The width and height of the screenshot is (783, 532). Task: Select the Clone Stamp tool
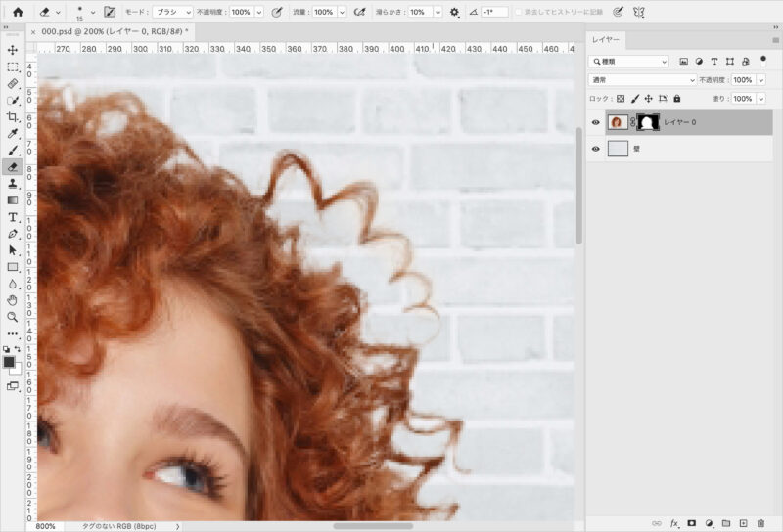(13, 184)
